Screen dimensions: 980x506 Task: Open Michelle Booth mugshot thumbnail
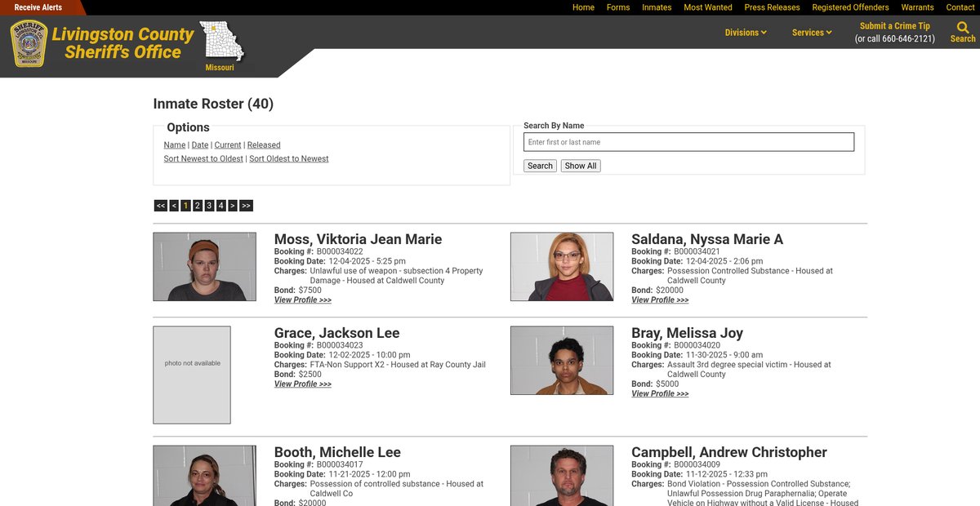pos(204,476)
